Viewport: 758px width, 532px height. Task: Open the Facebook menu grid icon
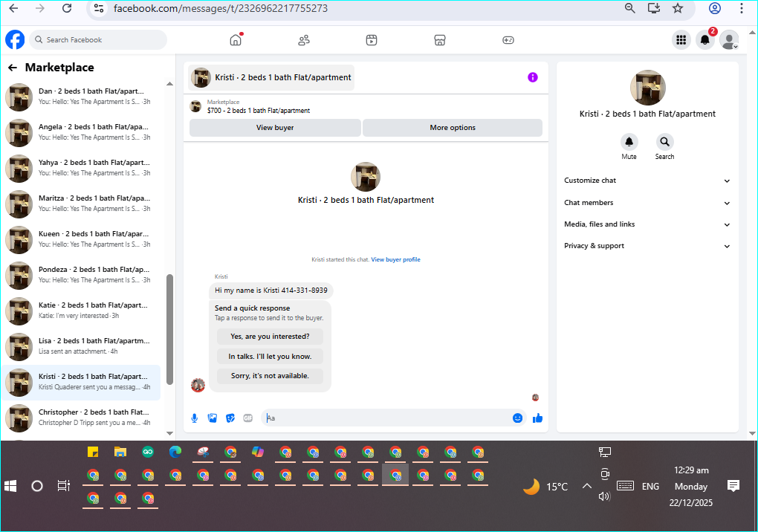(x=681, y=40)
